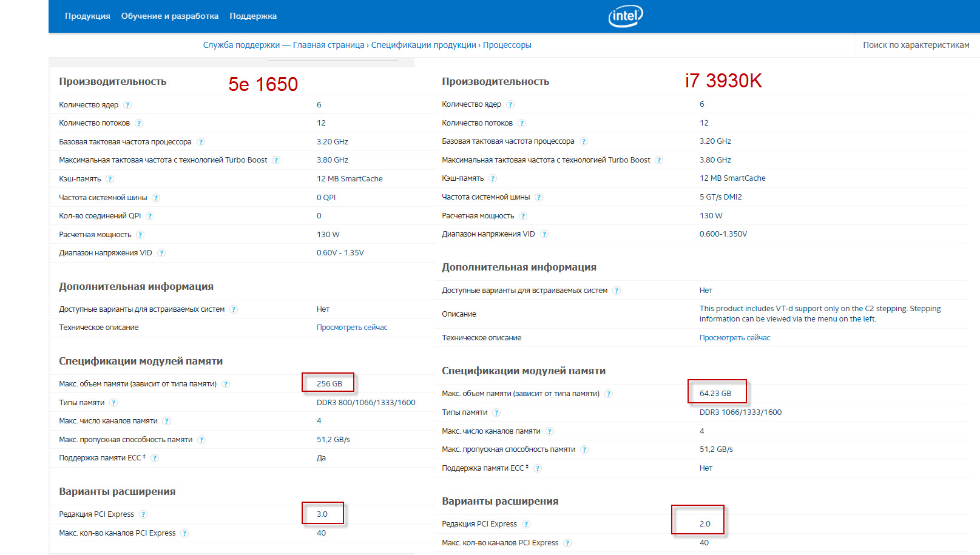Help icon for embedded options, left column

[x=234, y=309]
